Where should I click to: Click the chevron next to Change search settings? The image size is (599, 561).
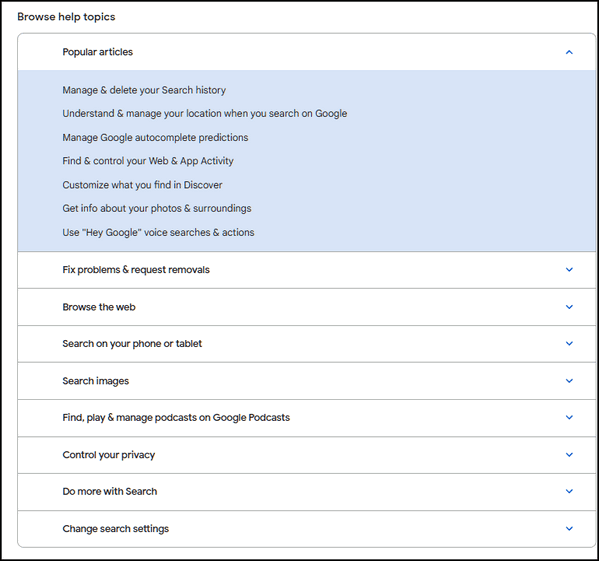pyautogui.click(x=569, y=529)
